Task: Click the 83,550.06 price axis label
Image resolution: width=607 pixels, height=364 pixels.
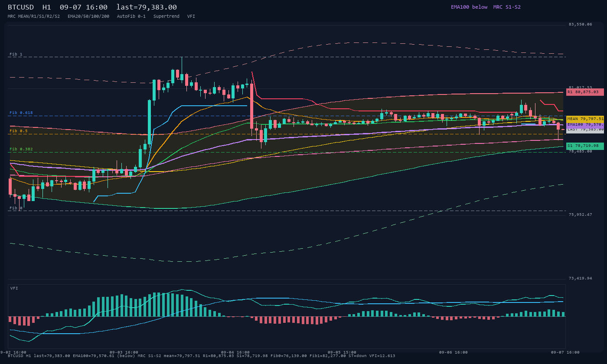Action: (x=580, y=24)
